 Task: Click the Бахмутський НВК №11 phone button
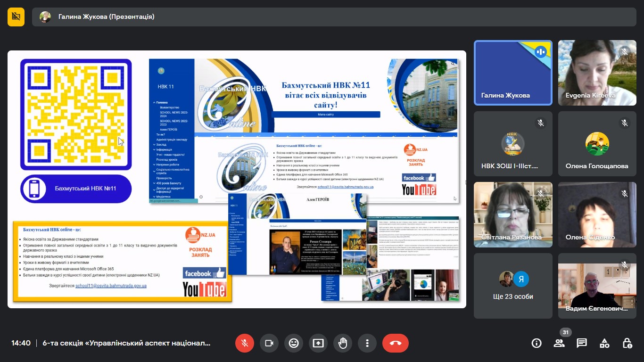(x=76, y=189)
